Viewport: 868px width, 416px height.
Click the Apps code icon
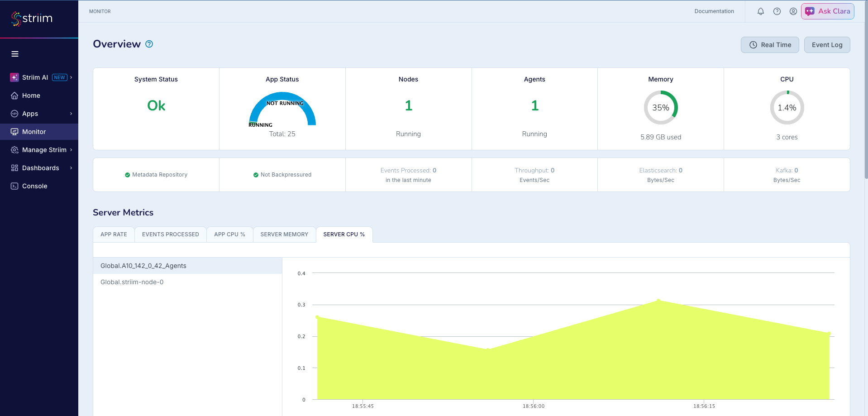pyautogui.click(x=14, y=114)
